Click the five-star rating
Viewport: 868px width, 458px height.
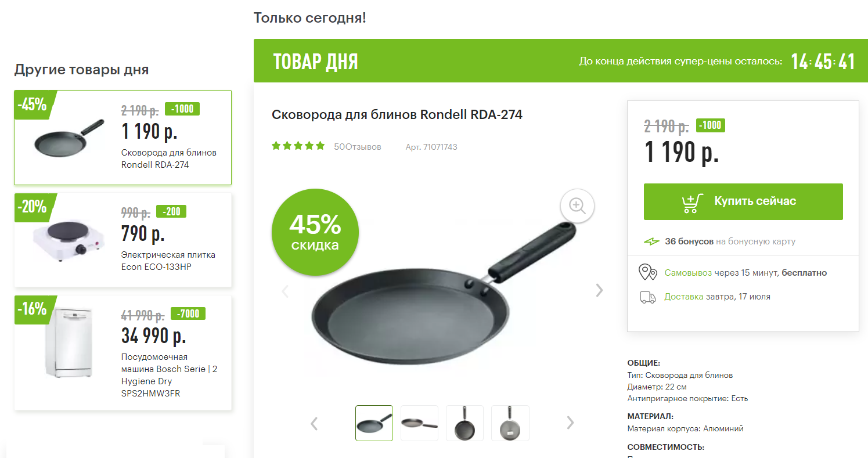(x=298, y=146)
